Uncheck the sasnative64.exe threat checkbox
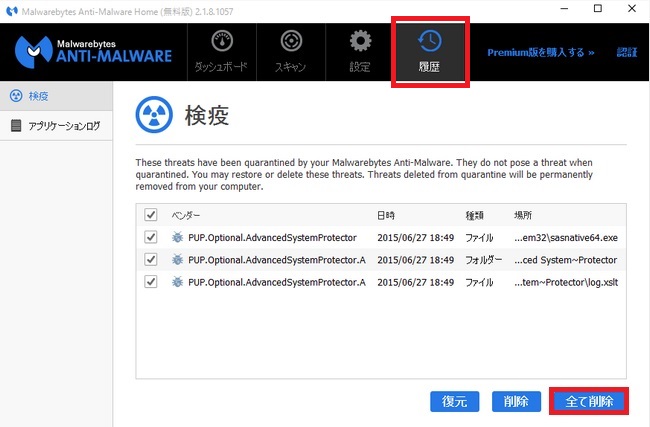Screen dimensions: 650x427 150,237
